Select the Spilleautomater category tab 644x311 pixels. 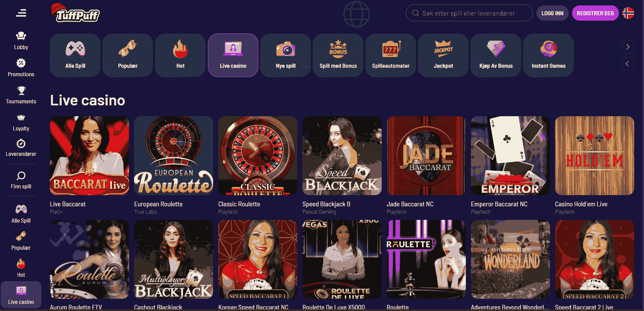pyautogui.click(x=391, y=55)
